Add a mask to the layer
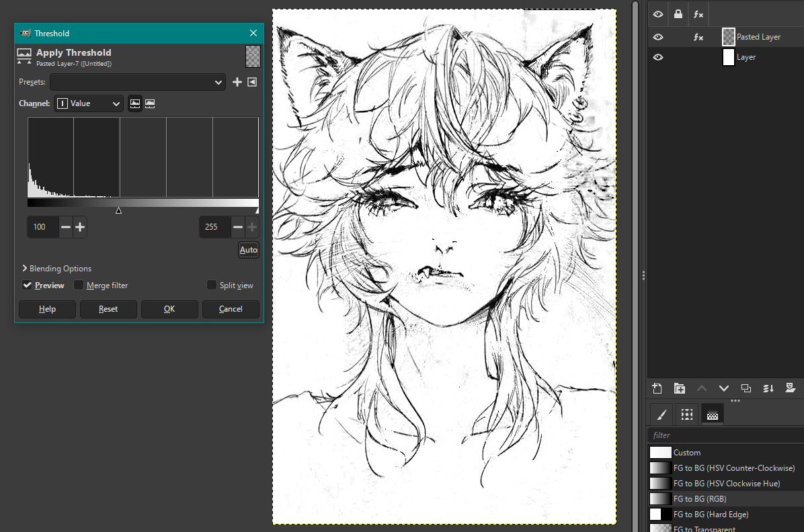Image resolution: width=804 pixels, height=532 pixels. (x=790, y=388)
